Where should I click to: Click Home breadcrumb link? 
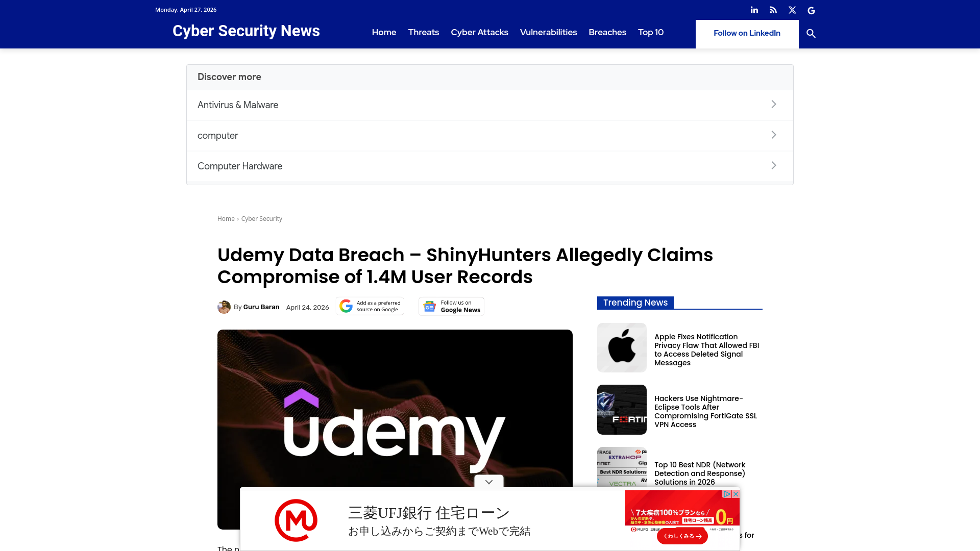point(226,219)
